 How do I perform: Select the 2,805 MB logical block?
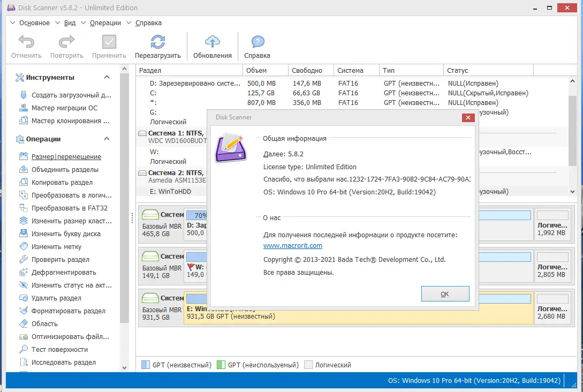click(x=552, y=267)
